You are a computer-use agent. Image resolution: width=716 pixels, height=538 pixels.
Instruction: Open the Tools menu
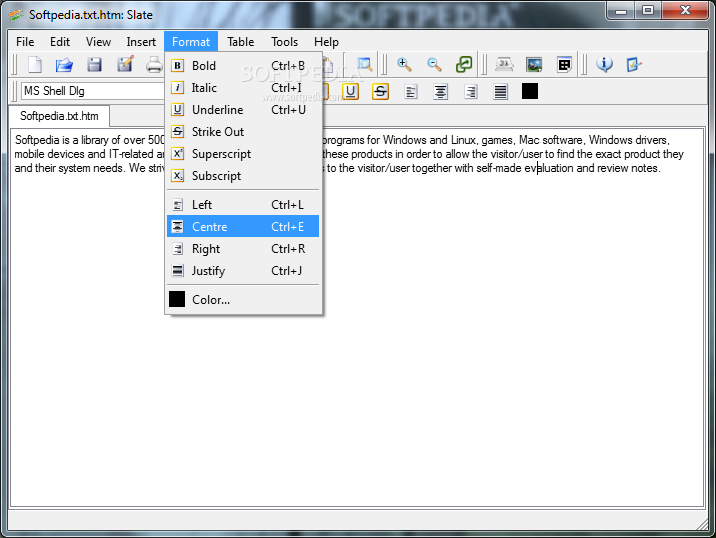[284, 42]
